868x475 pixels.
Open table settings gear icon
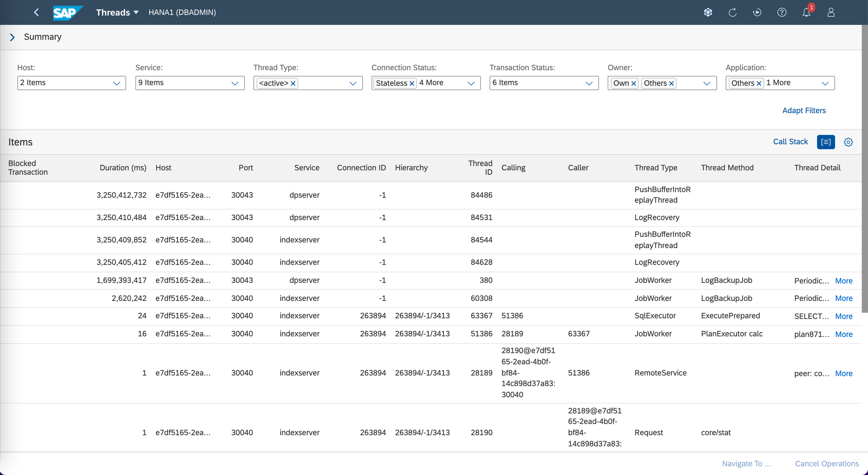click(848, 142)
